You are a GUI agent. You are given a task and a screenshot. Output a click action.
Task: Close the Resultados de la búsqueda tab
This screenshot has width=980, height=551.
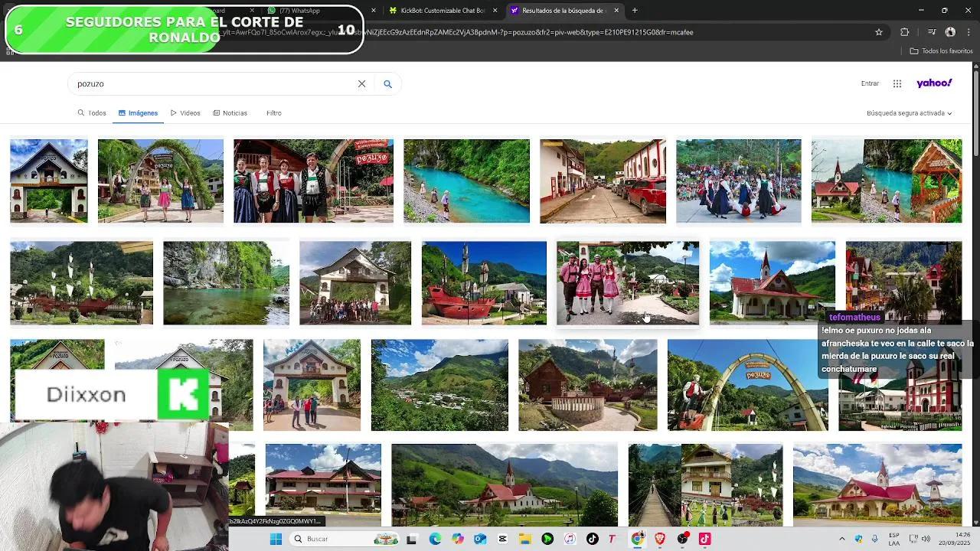pyautogui.click(x=616, y=11)
